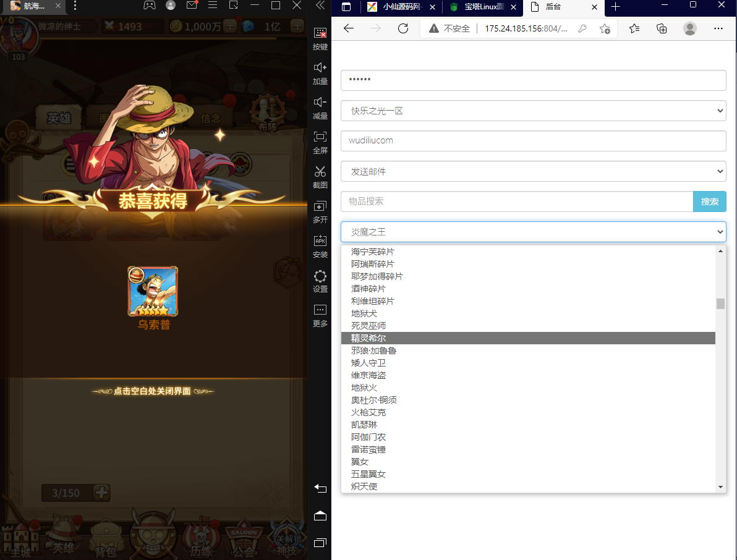Open browser settings and more menu
737x560 pixels.
(718, 28)
